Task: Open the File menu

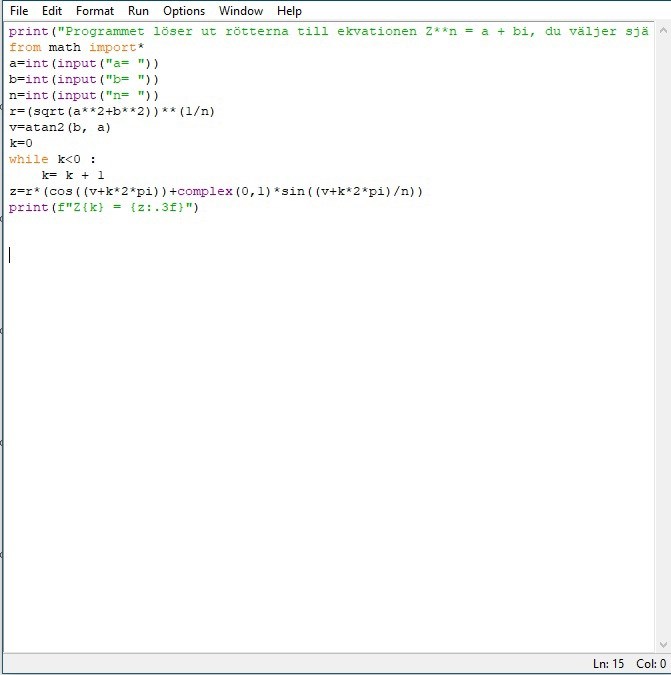Action: (19, 11)
